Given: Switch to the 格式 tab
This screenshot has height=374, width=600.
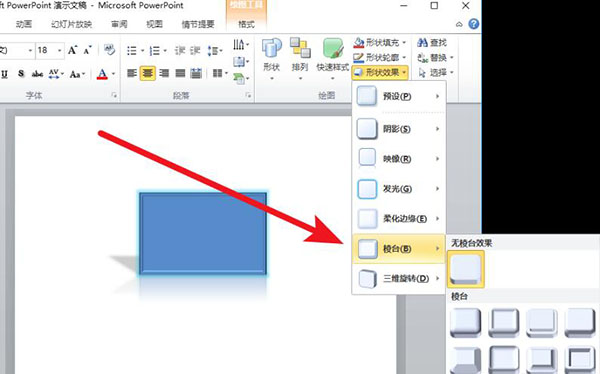Looking at the screenshot, I should tap(246, 24).
